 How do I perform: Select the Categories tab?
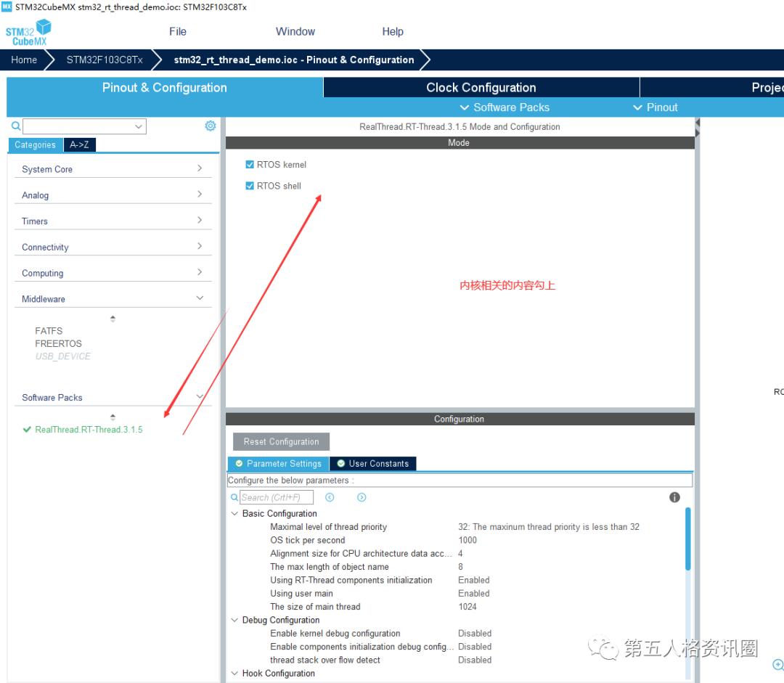[x=35, y=144]
